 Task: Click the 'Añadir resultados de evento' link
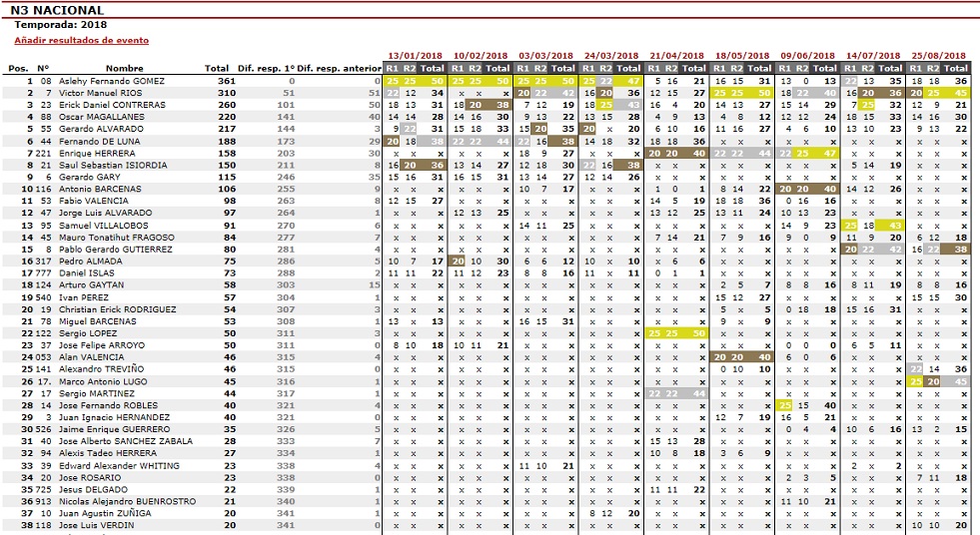82,41
